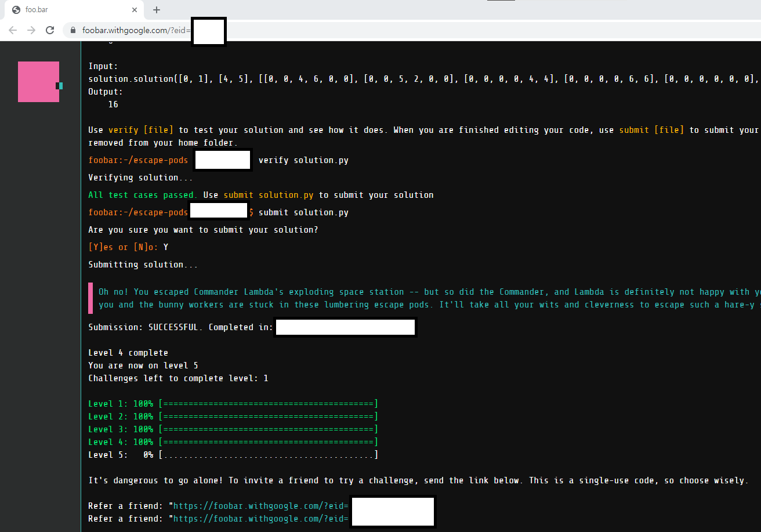Click the address bar URL
The width and height of the screenshot is (761, 532).
[136, 30]
